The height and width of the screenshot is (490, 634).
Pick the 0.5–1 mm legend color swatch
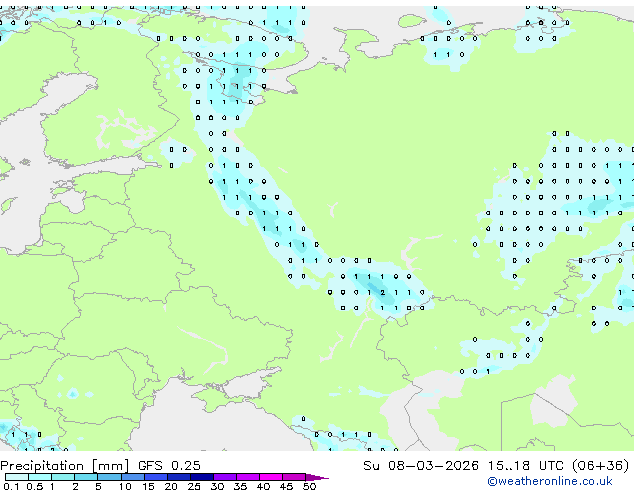click(x=40, y=477)
